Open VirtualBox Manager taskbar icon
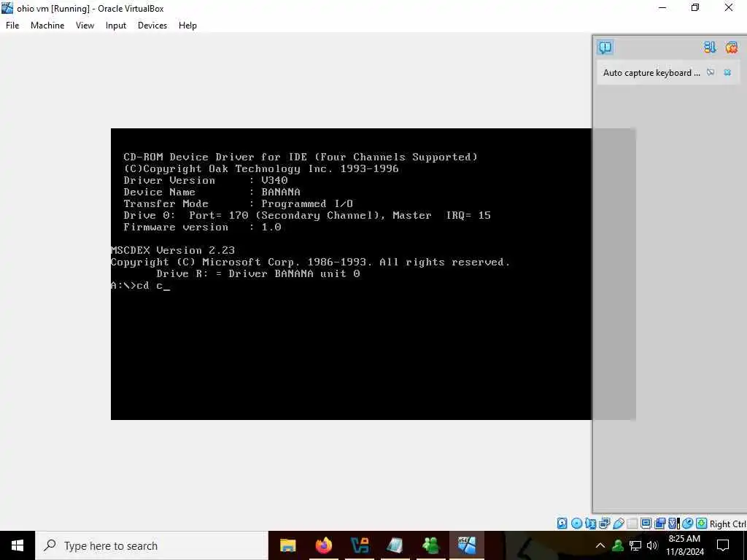This screenshot has width=747, height=560. click(359, 545)
